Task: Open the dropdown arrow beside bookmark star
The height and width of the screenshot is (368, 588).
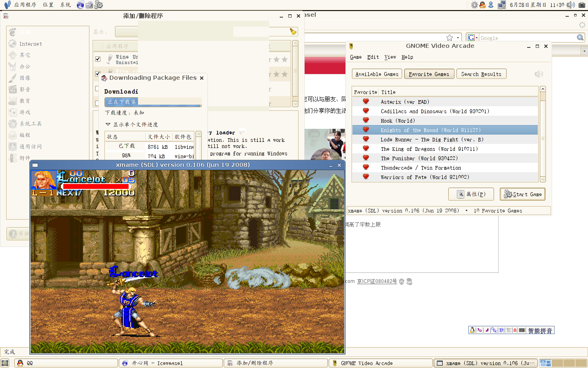Action: tap(458, 38)
